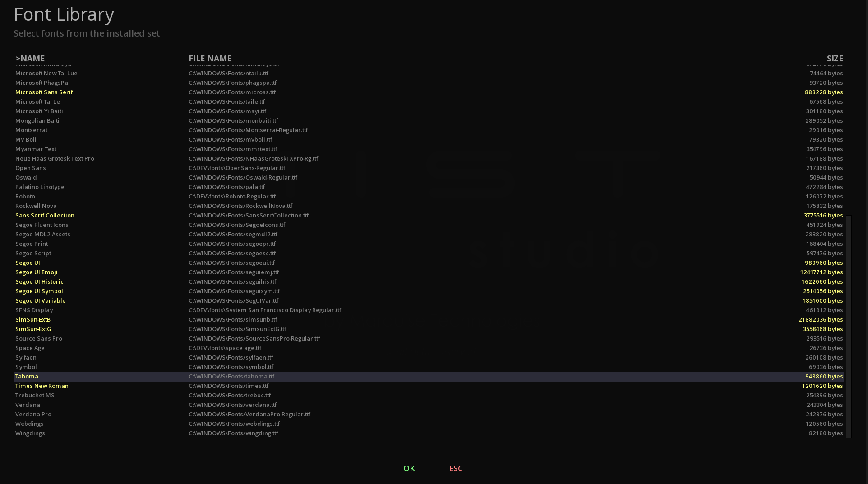Select the Myanmar Text font

[429, 149]
